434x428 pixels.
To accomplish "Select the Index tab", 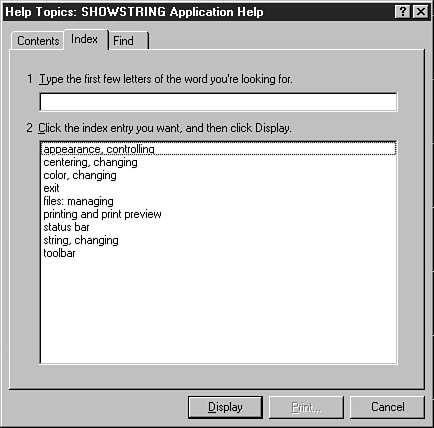I will tap(85, 39).
